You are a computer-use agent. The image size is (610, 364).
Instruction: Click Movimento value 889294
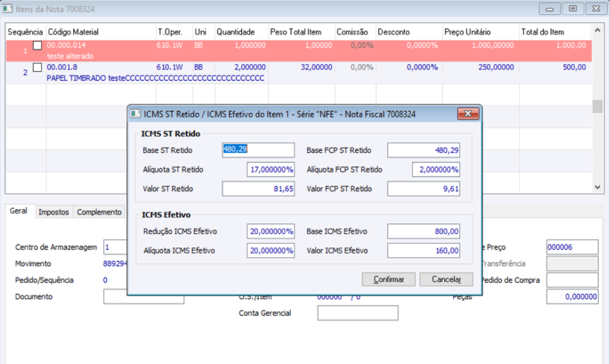pos(115,264)
